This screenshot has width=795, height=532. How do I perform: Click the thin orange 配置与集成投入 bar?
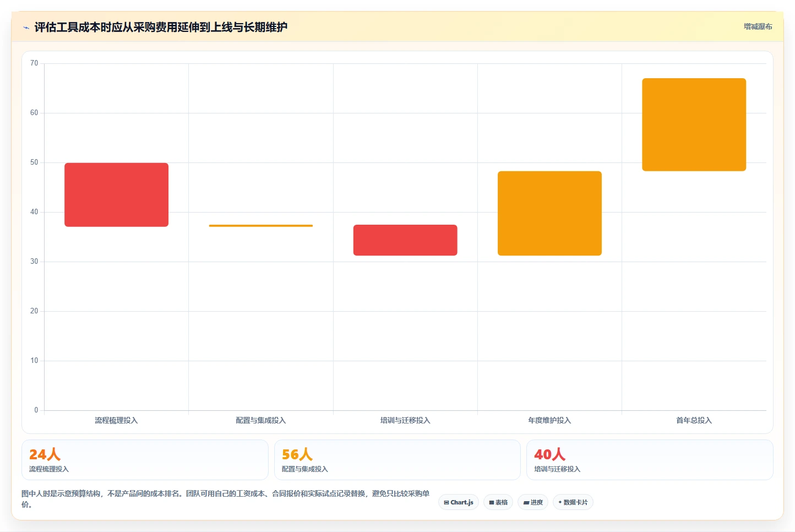(261, 226)
